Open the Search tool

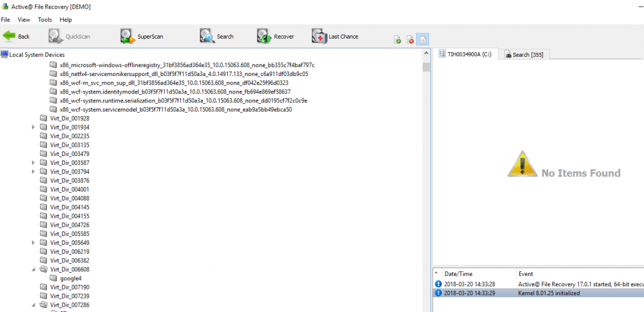[217, 37]
